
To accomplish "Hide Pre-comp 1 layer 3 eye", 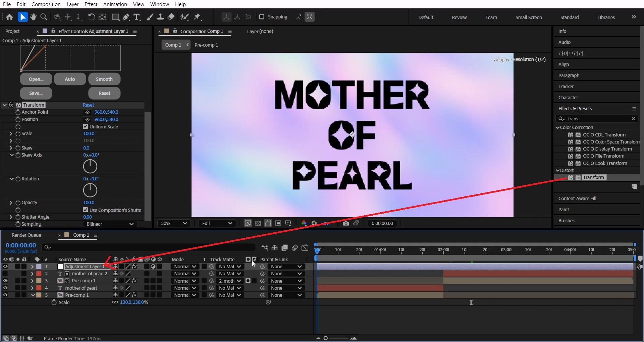I will coord(5,281).
